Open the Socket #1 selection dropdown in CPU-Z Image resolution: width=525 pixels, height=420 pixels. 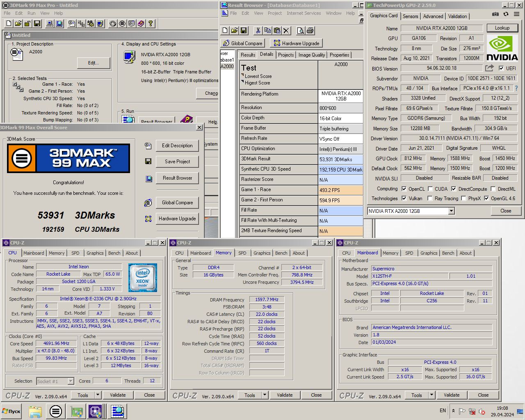(x=71, y=381)
